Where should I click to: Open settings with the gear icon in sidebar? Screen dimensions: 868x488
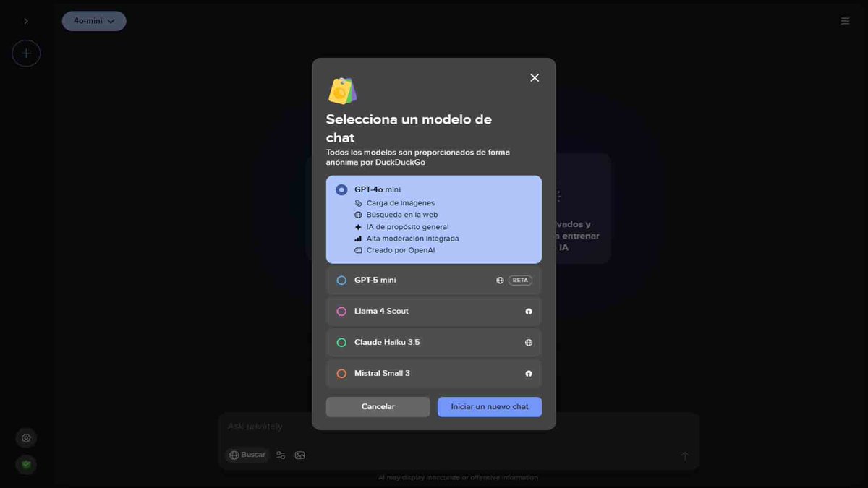coord(26,438)
